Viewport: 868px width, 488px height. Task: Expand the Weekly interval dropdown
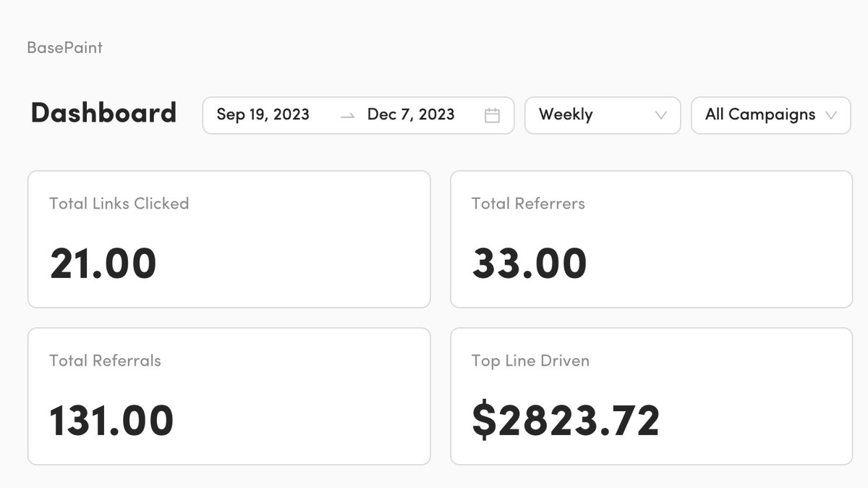(603, 115)
